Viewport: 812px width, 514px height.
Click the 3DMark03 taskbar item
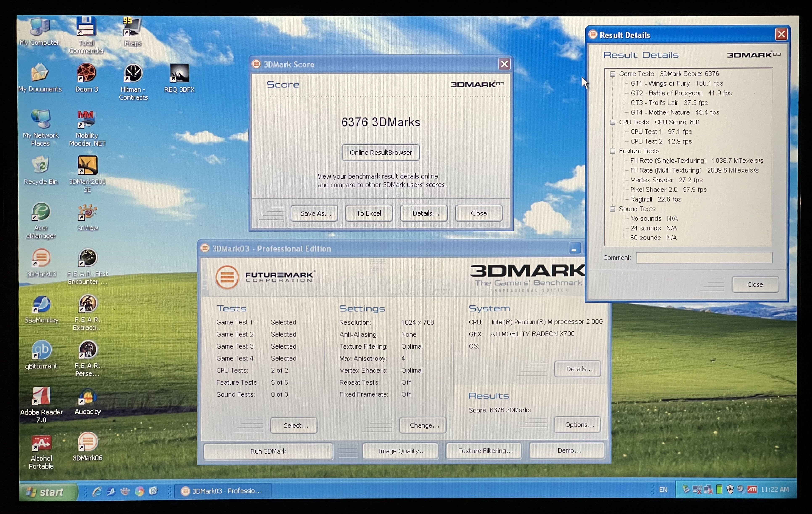click(223, 491)
